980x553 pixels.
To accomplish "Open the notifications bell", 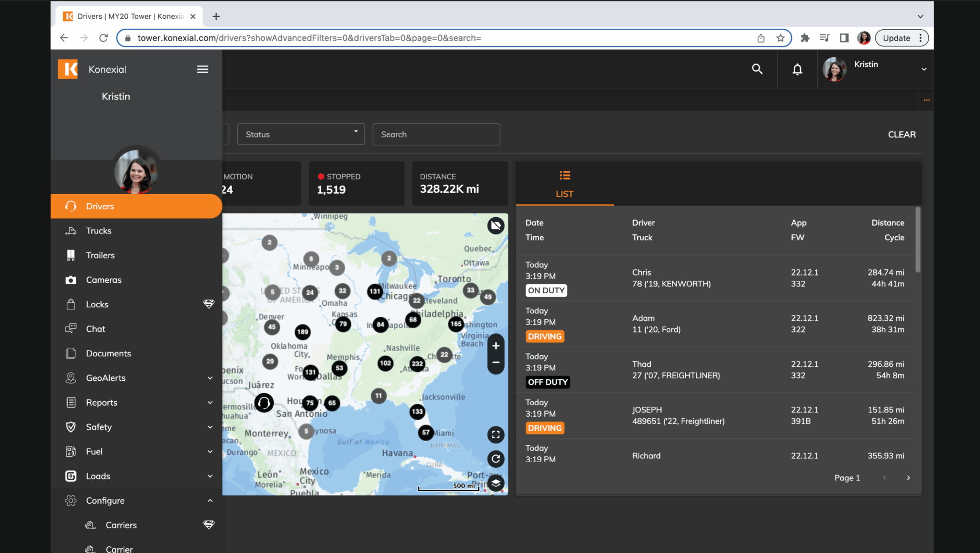I will coord(797,69).
